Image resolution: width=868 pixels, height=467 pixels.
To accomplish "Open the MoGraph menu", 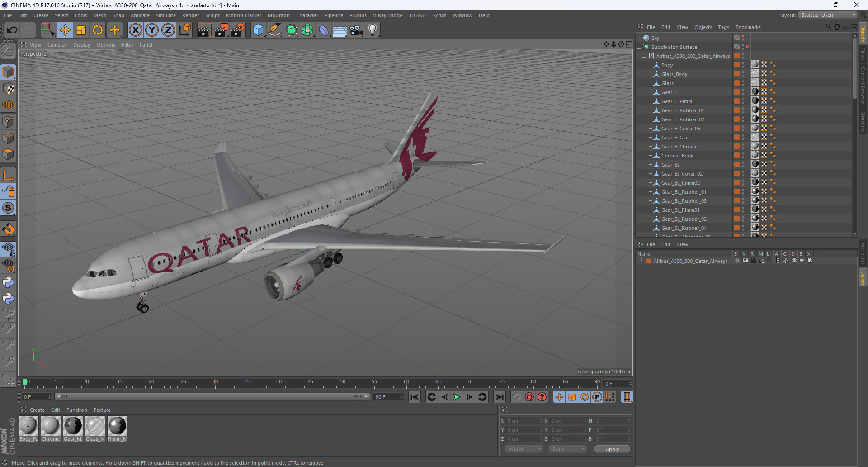I will click(278, 15).
